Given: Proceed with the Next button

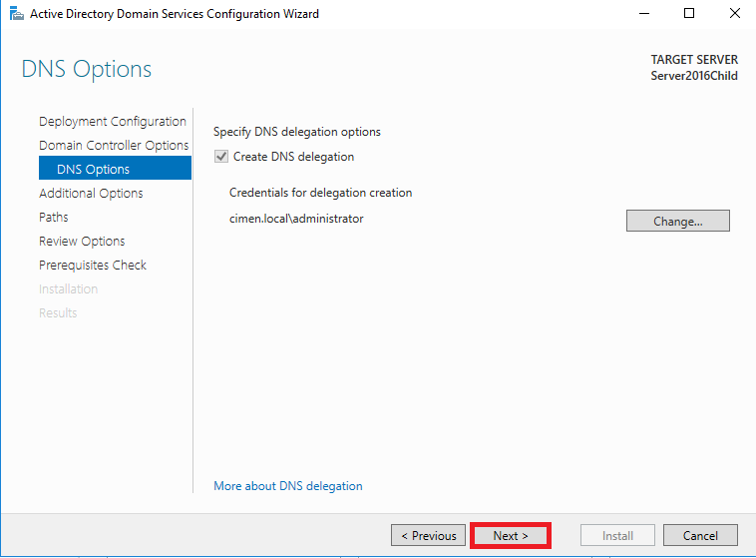Looking at the screenshot, I should coord(511,535).
